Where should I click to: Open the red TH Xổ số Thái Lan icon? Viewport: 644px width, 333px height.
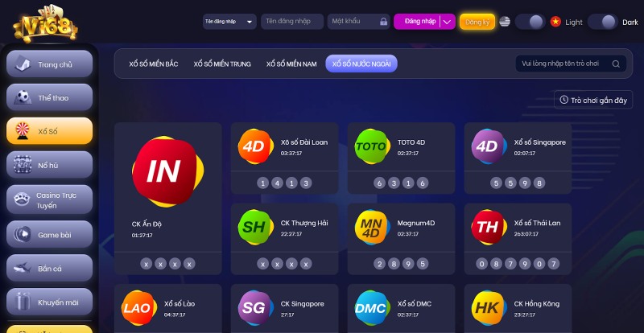(489, 228)
